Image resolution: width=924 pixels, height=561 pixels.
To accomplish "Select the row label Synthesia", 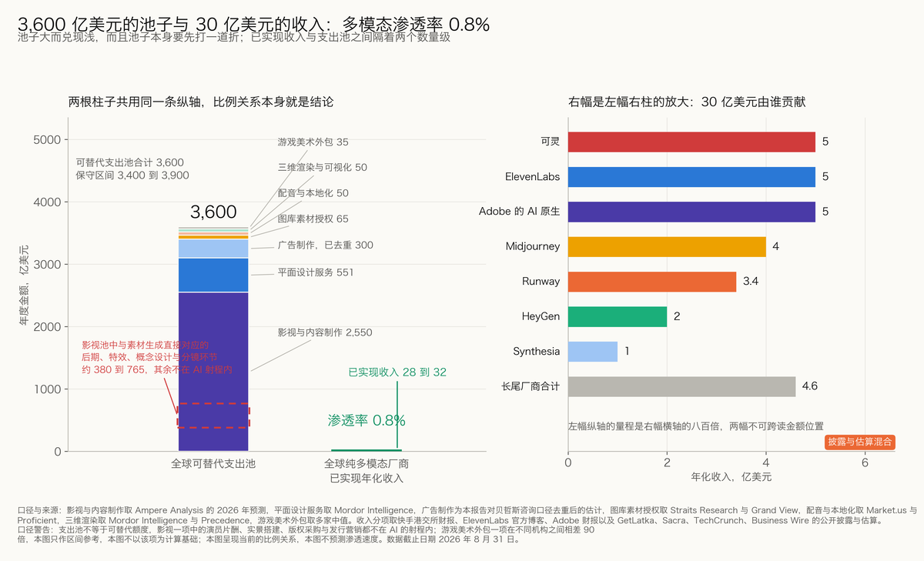I will click(537, 352).
